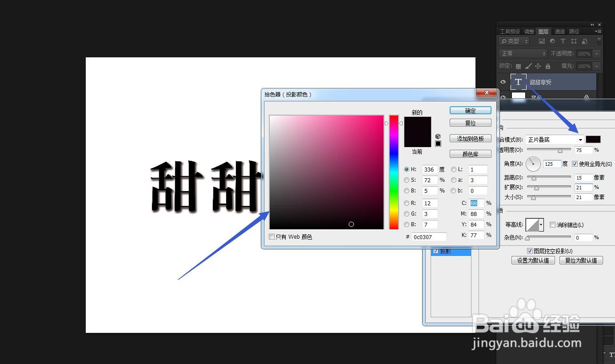Toggle 使用全局光 checkbox

(575, 164)
